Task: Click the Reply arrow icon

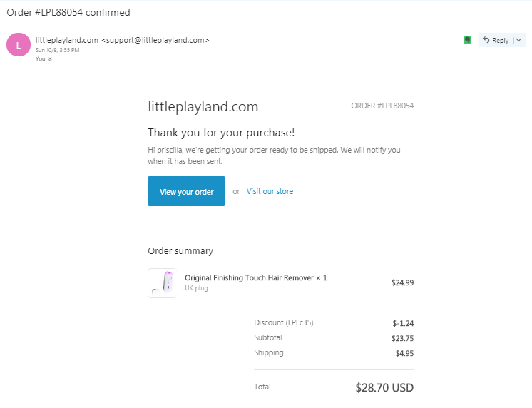Action: (x=486, y=41)
